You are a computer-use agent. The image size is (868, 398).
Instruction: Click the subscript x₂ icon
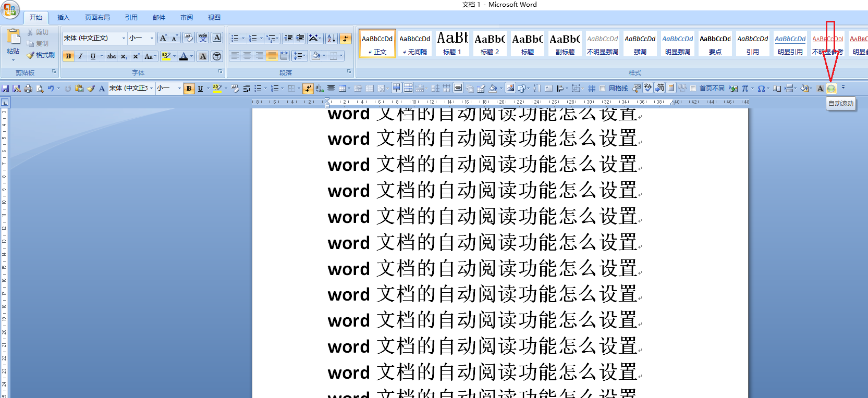(124, 56)
